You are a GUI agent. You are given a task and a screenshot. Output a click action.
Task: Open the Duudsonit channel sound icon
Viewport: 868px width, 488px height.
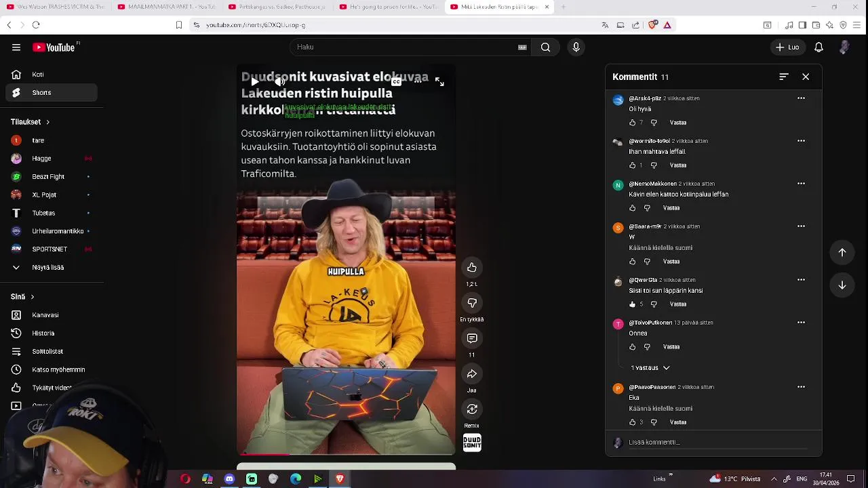coord(472,443)
